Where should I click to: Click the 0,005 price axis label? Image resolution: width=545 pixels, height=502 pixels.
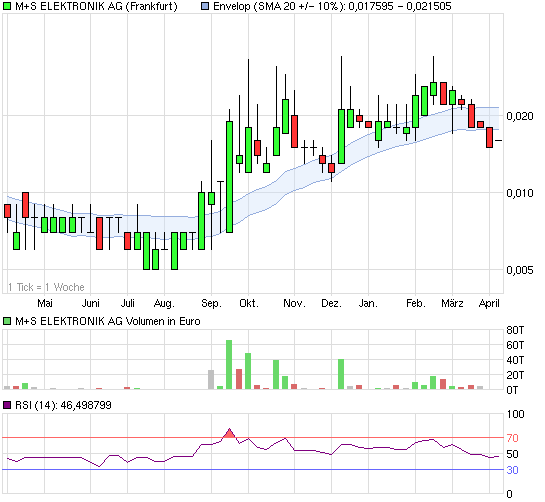pyautogui.click(x=519, y=270)
